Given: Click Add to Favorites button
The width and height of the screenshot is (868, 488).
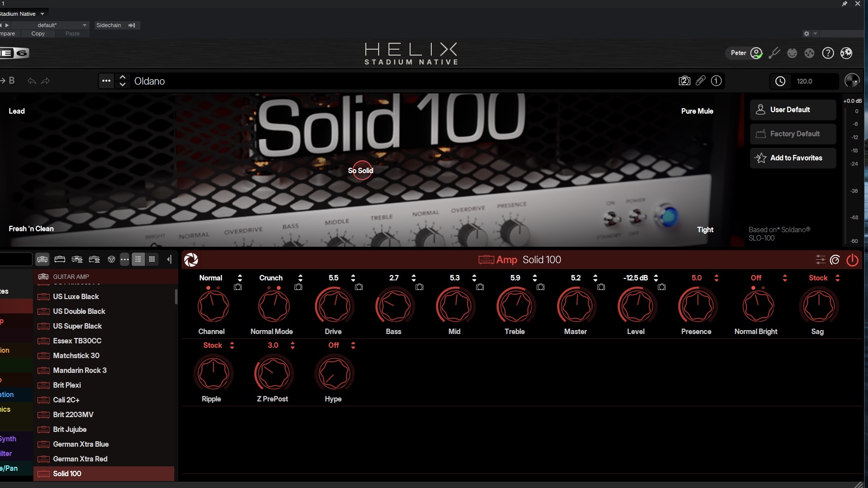Looking at the screenshot, I should tap(793, 158).
